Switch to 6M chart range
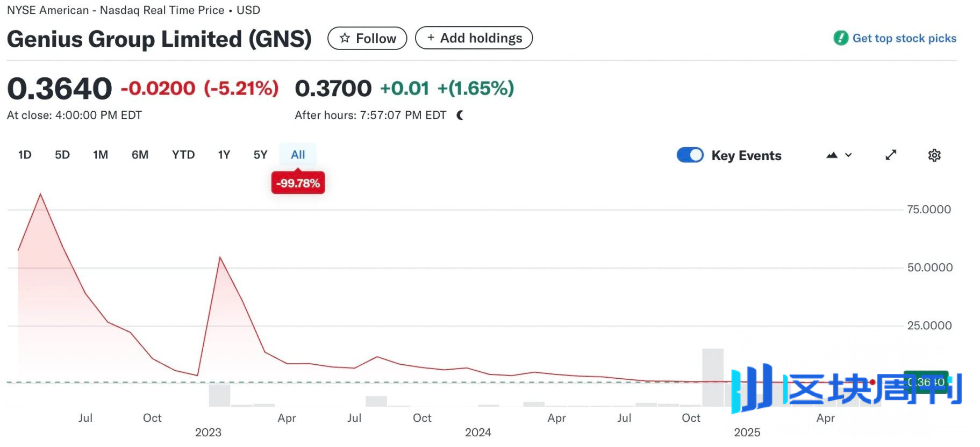The image size is (980, 447). coord(140,155)
